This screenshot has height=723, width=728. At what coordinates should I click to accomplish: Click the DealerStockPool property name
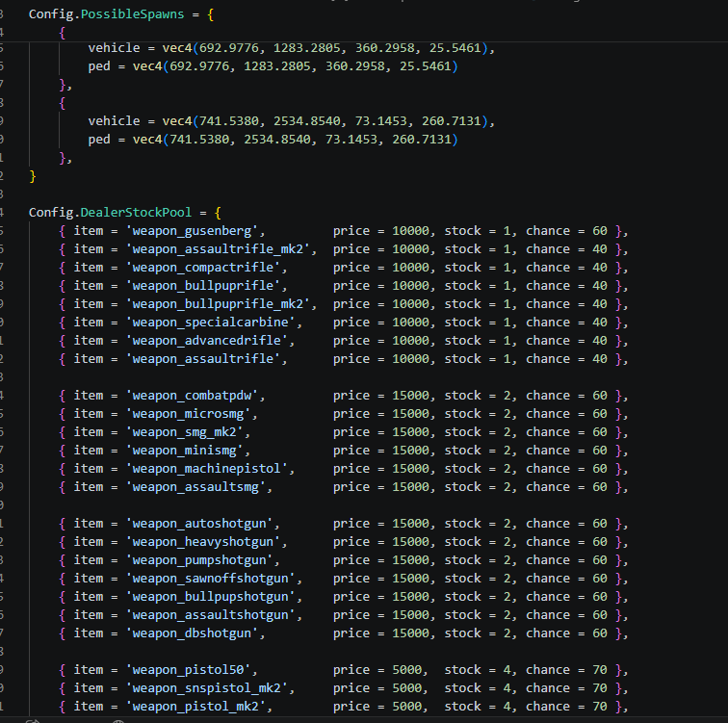point(136,213)
